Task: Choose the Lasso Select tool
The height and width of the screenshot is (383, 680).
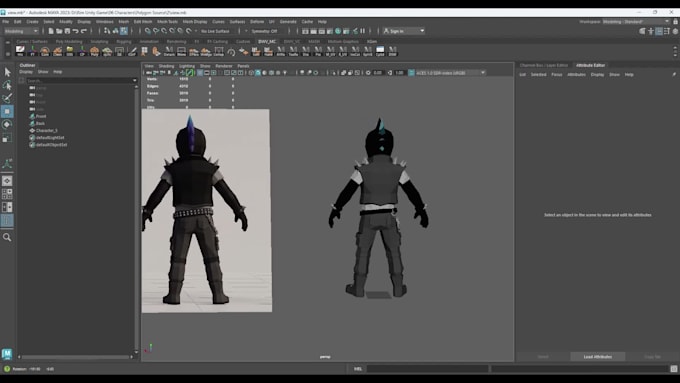Action: click(7, 85)
